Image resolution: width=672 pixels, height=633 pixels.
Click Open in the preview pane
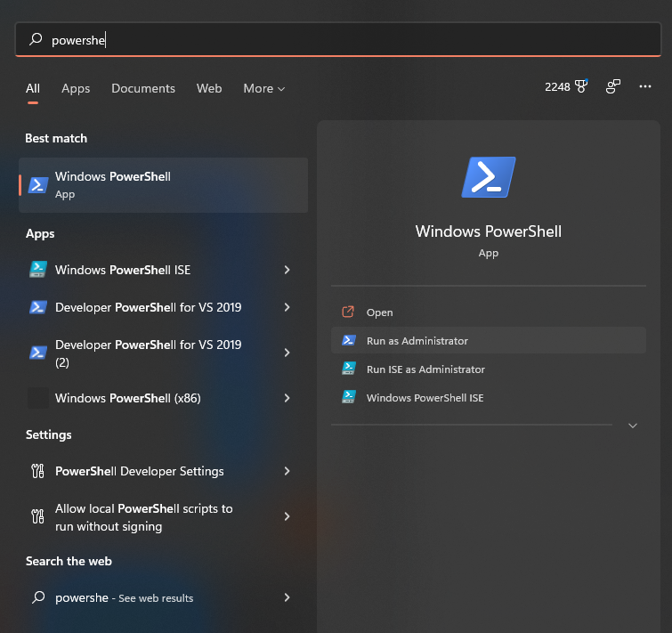(488, 312)
